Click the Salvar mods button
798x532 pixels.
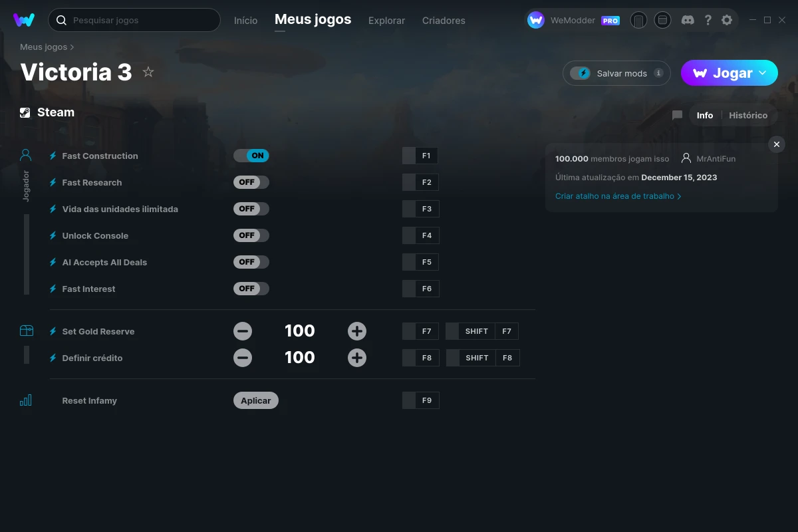[x=616, y=73]
